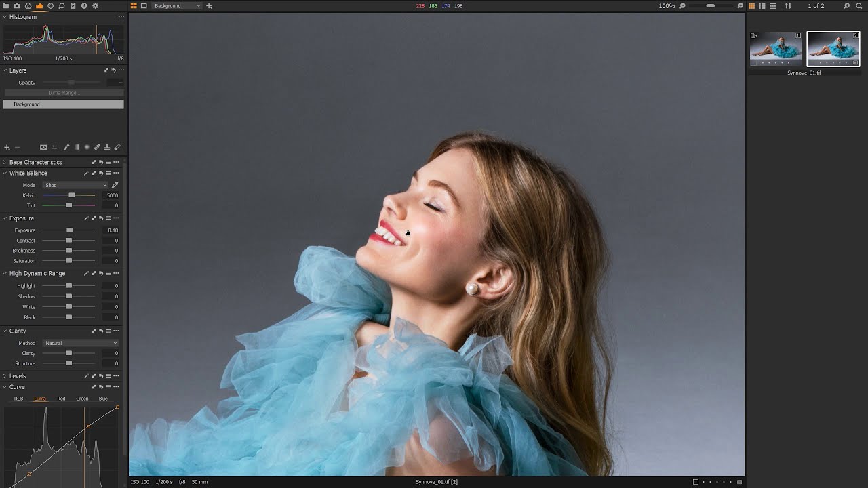Toggle the grid icon in the viewer's bottom bar

point(739,482)
